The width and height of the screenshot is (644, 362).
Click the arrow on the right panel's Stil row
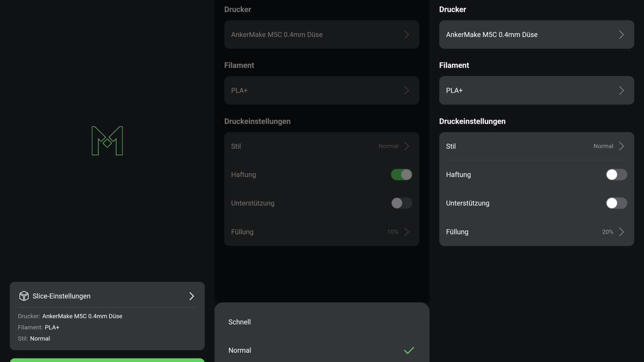[621, 146]
